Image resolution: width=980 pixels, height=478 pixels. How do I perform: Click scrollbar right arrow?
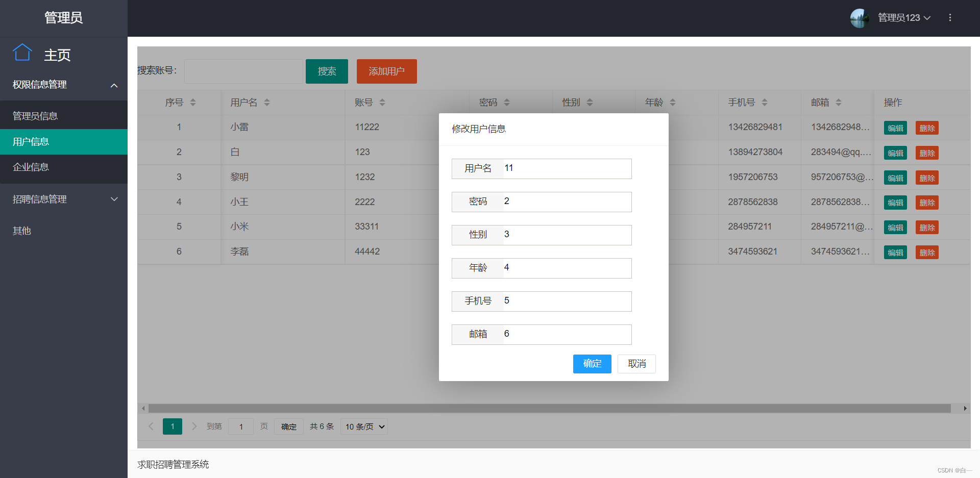click(x=965, y=408)
